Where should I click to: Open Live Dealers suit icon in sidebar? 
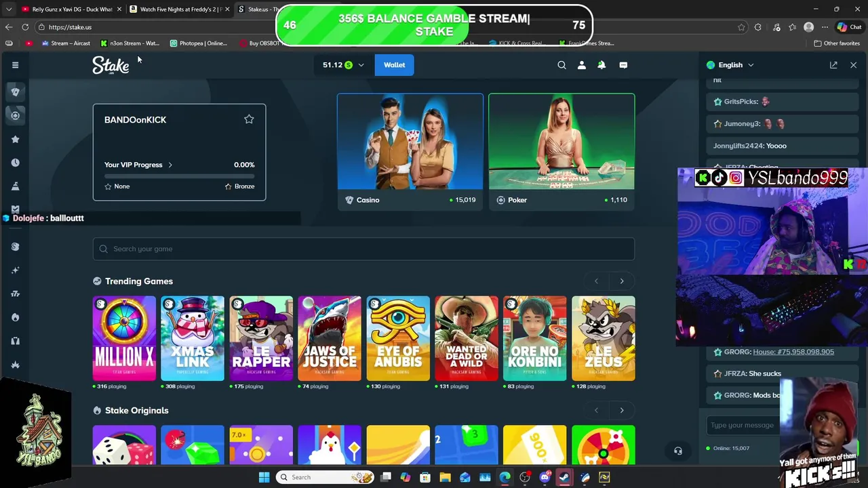point(15,341)
